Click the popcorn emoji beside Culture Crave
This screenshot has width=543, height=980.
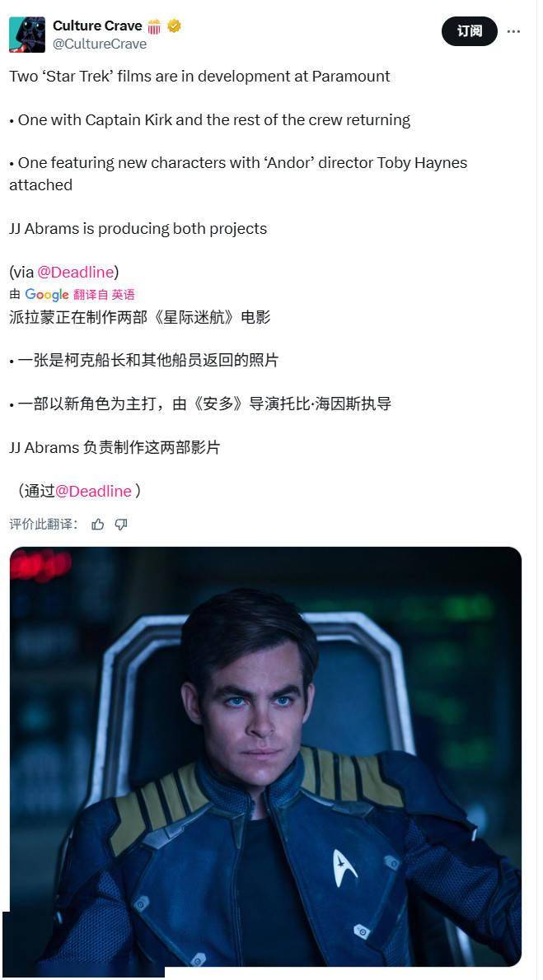(155, 26)
